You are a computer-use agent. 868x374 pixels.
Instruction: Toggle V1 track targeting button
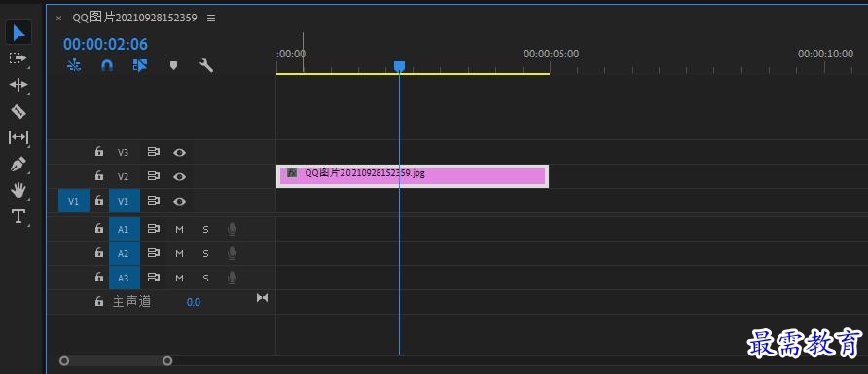click(x=125, y=201)
